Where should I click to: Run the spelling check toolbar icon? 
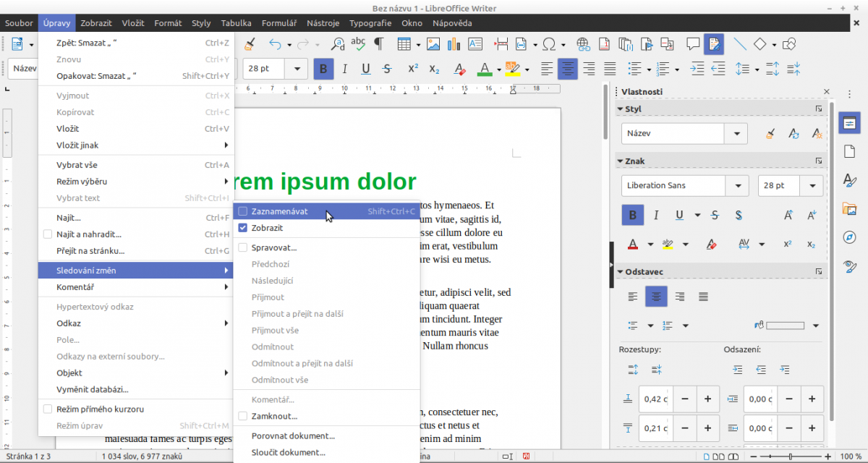[x=358, y=44]
